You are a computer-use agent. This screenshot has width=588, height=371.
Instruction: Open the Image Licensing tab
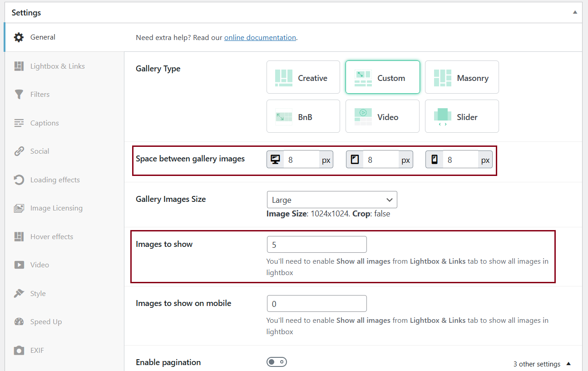(x=56, y=208)
